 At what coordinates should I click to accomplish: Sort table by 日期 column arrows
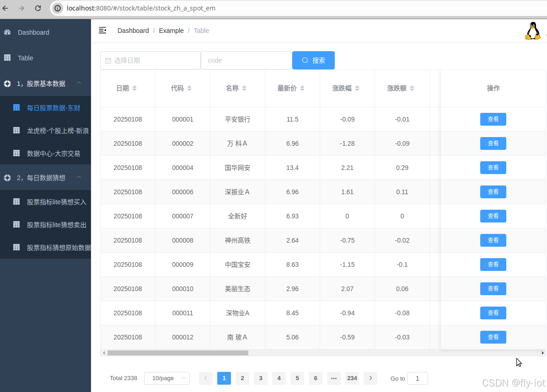tap(134, 88)
